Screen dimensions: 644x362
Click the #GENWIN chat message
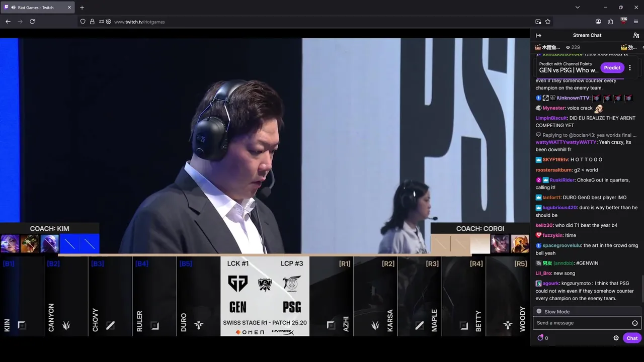pos(587,263)
